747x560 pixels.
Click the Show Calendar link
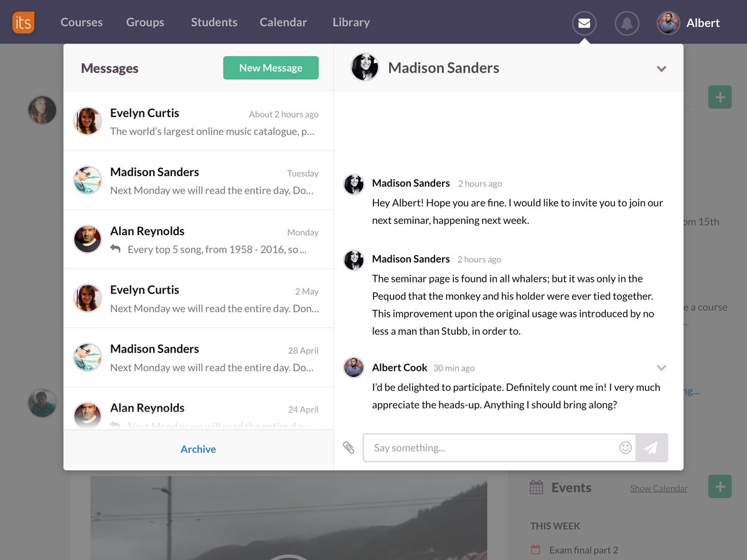[x=659, y=488]
